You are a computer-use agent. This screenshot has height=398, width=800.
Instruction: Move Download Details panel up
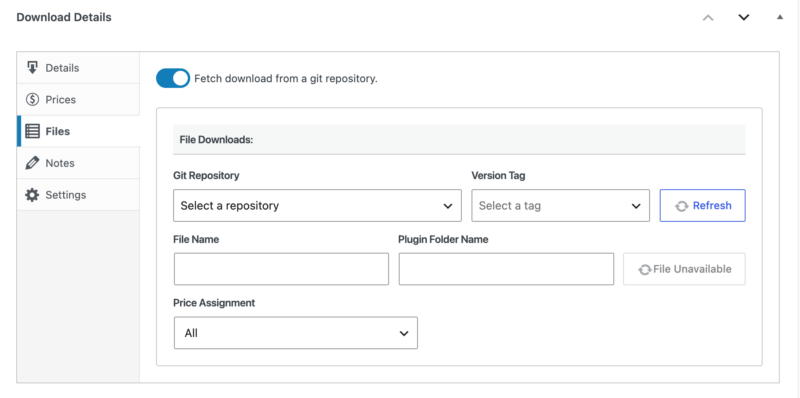pyautogui.click(x=708, y=17)
